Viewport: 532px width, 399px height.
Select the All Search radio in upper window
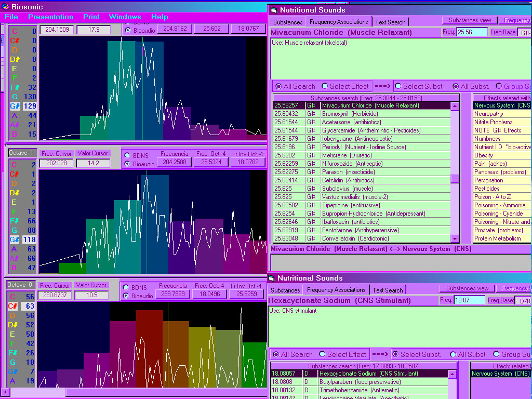point(279,86)
